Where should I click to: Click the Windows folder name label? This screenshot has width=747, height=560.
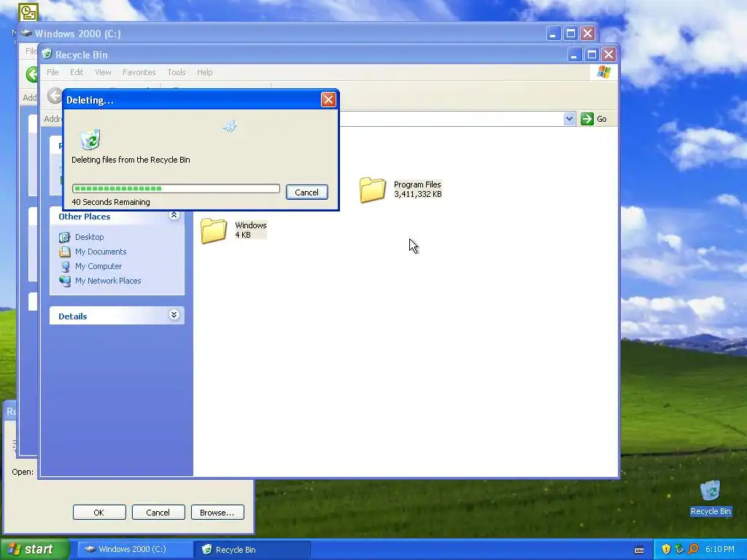(251, 225)
